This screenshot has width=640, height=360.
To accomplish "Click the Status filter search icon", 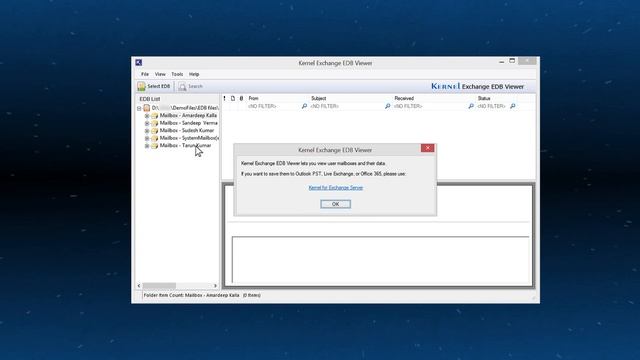I will tap(513, 106).
